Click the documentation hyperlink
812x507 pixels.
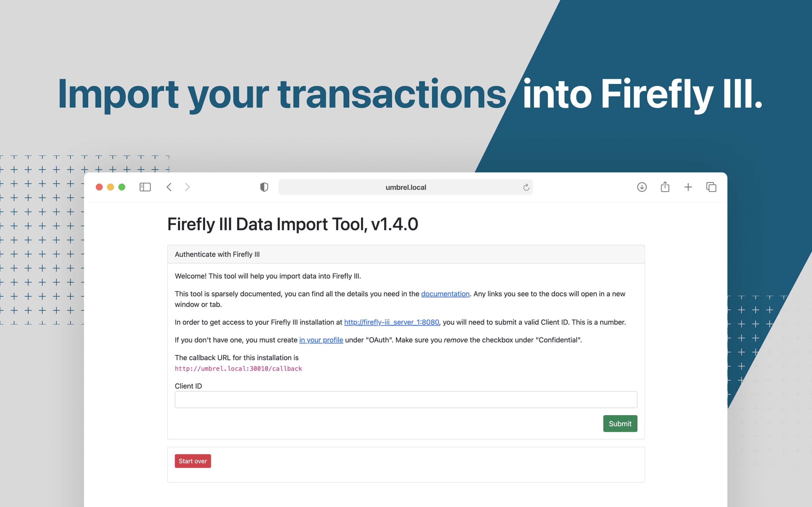pos(445,294)
